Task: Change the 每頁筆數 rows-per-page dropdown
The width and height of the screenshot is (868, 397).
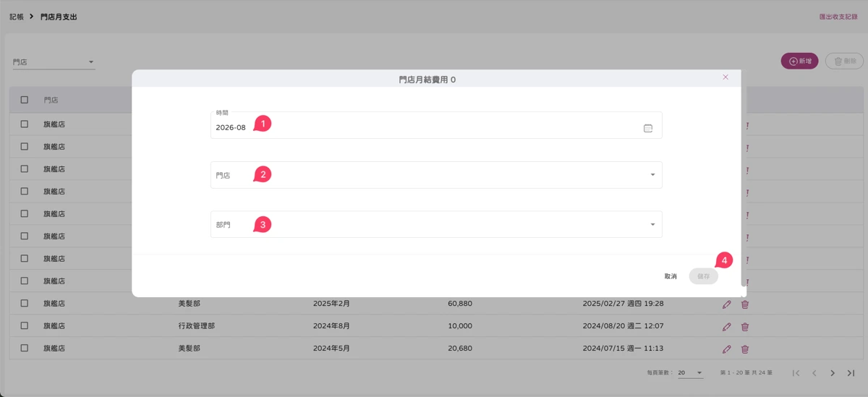Action: [690, 373]
